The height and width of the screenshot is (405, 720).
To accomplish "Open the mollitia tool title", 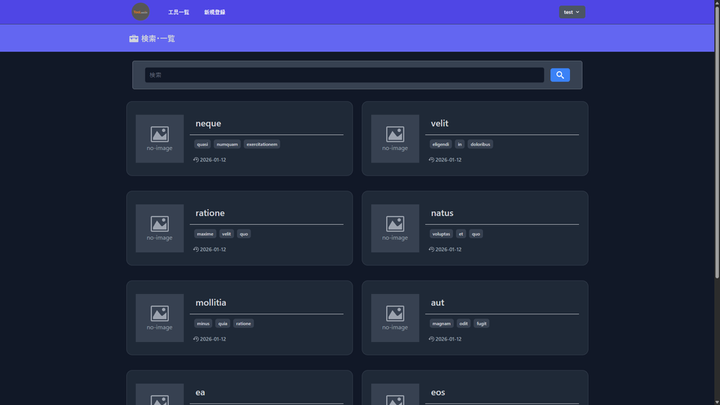I will click(x=211, y=303).
